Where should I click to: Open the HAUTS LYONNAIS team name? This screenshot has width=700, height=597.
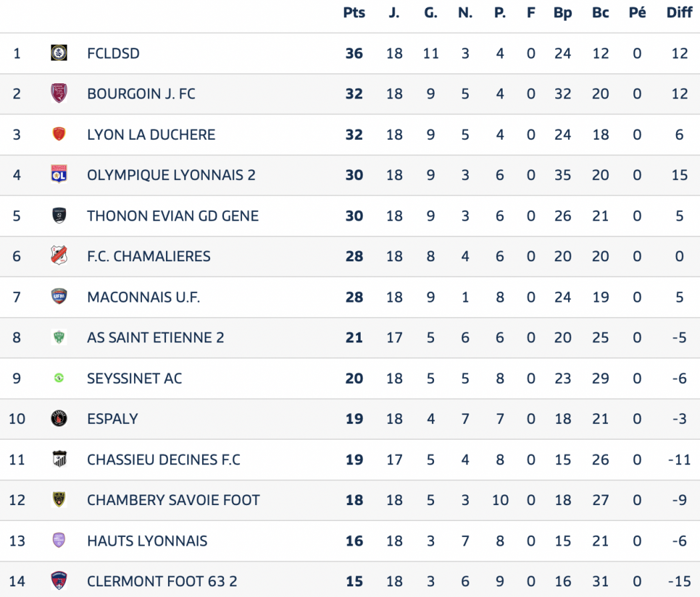(147, 541)
